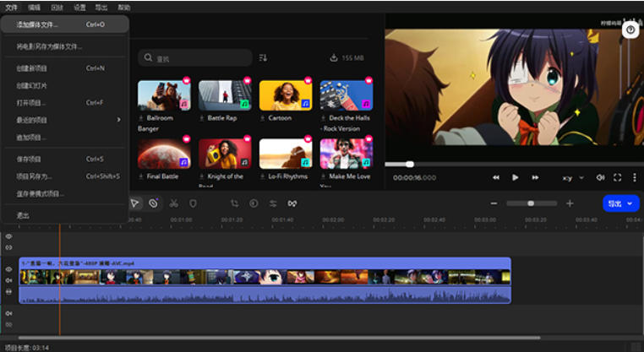
Task: Open the 导出 menu in menu bar
Action: click(101, 8)
